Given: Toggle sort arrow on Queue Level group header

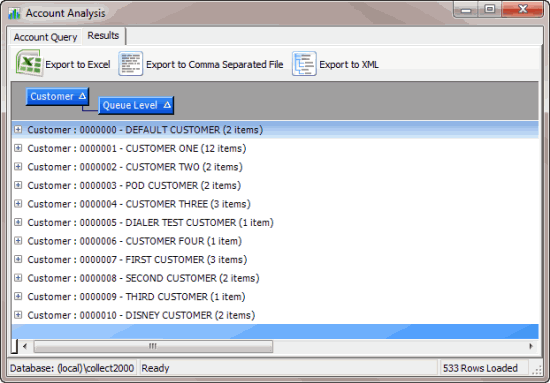Looking at the screenshot, I should pos(167,105).
